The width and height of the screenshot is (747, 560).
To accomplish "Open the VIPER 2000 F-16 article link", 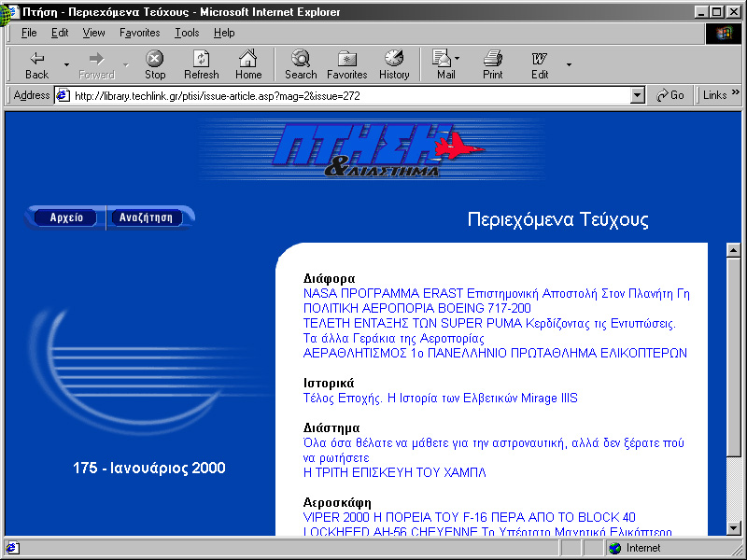I will (470, 517).
